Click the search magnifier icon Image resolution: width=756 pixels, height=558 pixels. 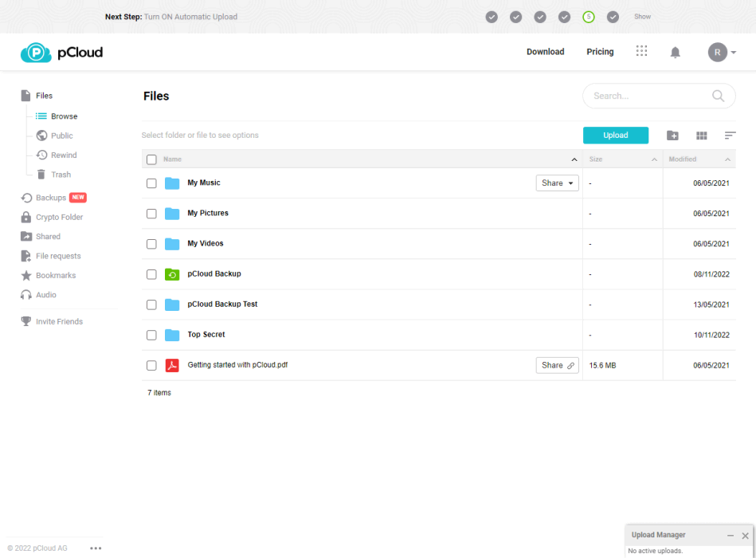click(719, 96)
